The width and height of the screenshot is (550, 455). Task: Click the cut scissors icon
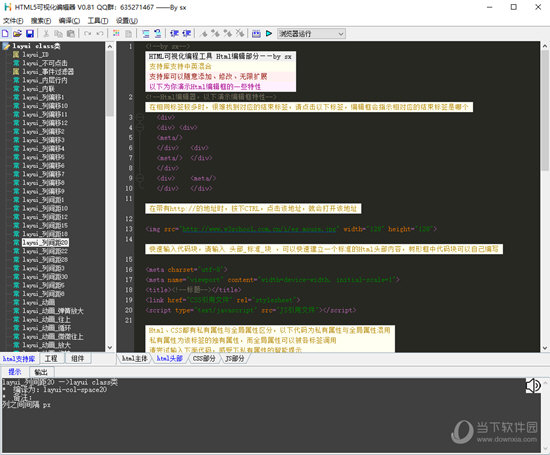[x=46, y=34]
